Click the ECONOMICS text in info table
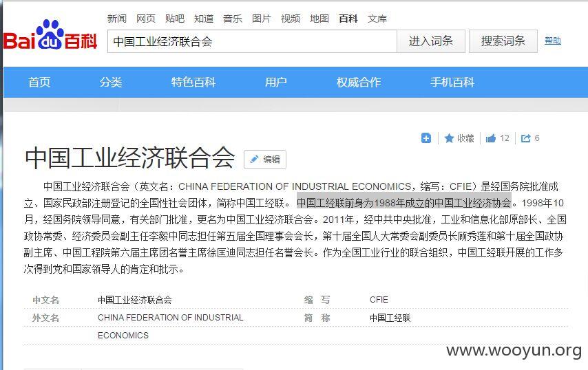Image resolution: width=588 pixels, height=370 pixels. click(123, 335)
